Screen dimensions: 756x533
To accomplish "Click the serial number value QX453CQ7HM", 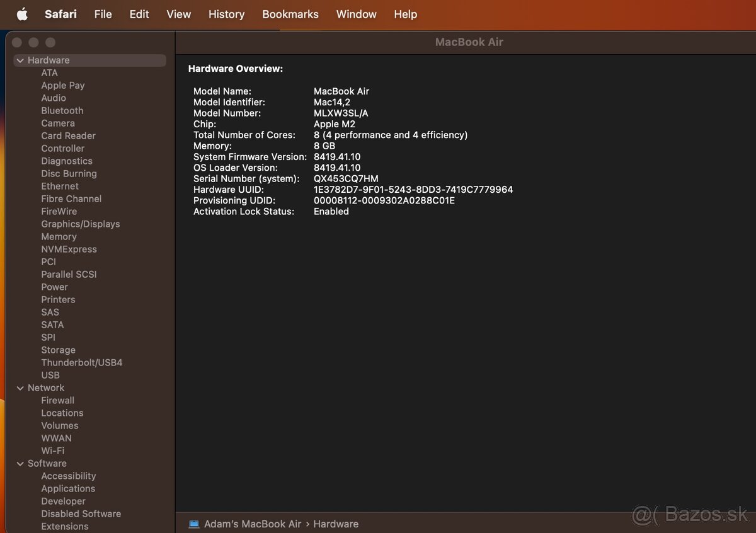I will 346,179.
